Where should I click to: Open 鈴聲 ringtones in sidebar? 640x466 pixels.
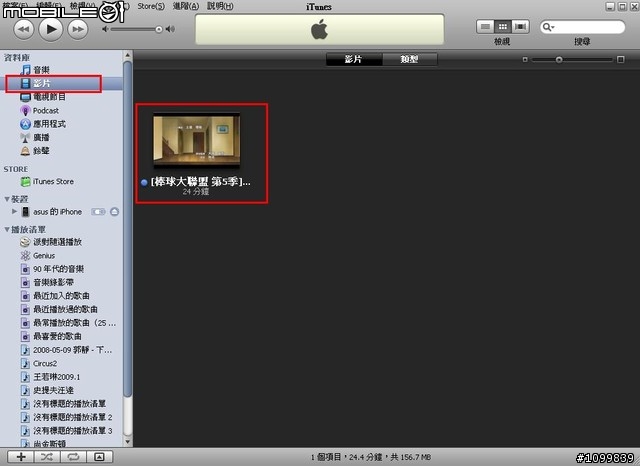35,151
